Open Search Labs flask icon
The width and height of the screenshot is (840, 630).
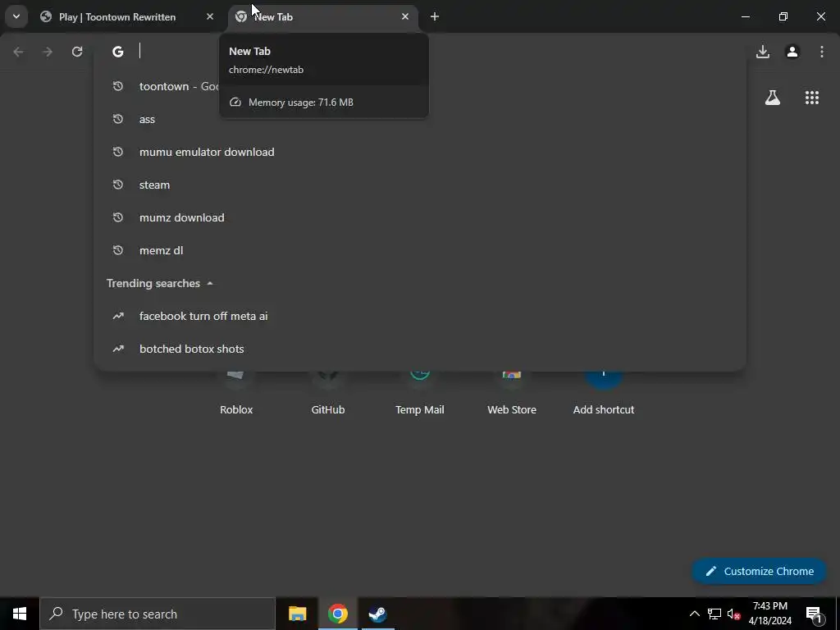point(773,98)
